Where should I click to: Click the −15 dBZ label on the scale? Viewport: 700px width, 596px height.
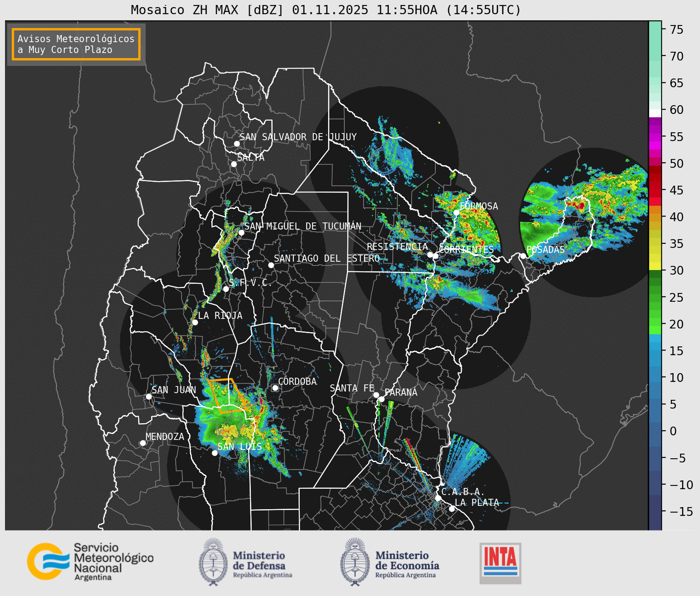(x=681, y=511)
